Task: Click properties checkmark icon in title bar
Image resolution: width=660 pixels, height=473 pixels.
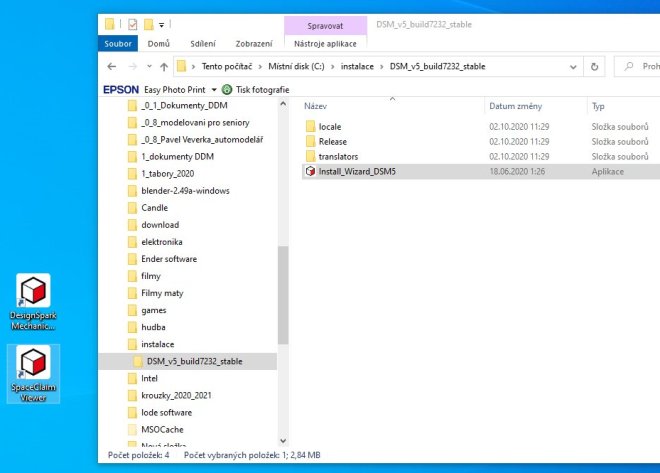Action: click(x=133, y=24)
